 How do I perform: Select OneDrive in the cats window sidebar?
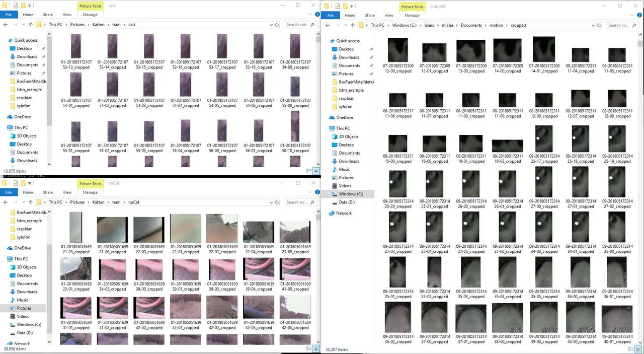click(x=23, y=117)
